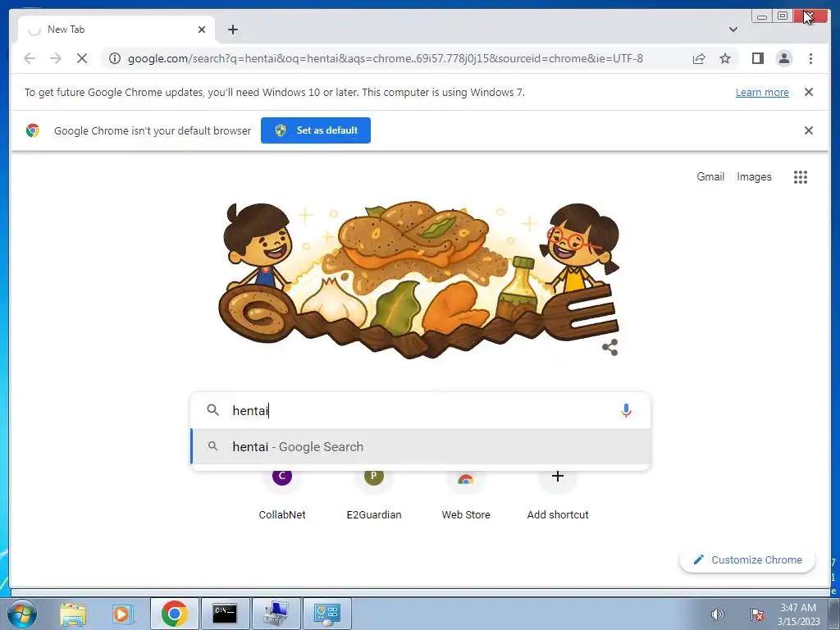The width and height of the screenshot is (840, 630).
Task: Stop loading the page
Action: click(x=82, y=58)
